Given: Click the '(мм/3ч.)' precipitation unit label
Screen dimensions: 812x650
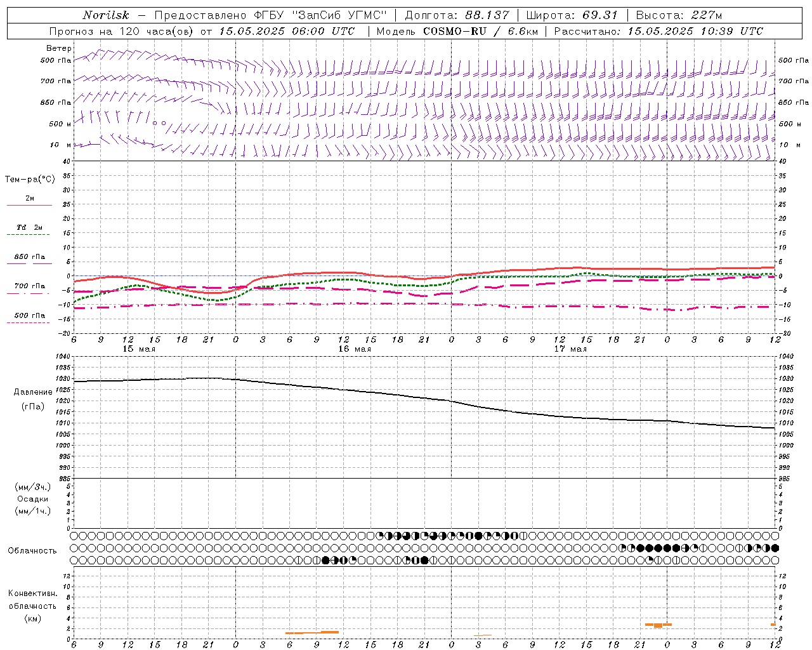Looking at the screenshot, I should 33,487.
